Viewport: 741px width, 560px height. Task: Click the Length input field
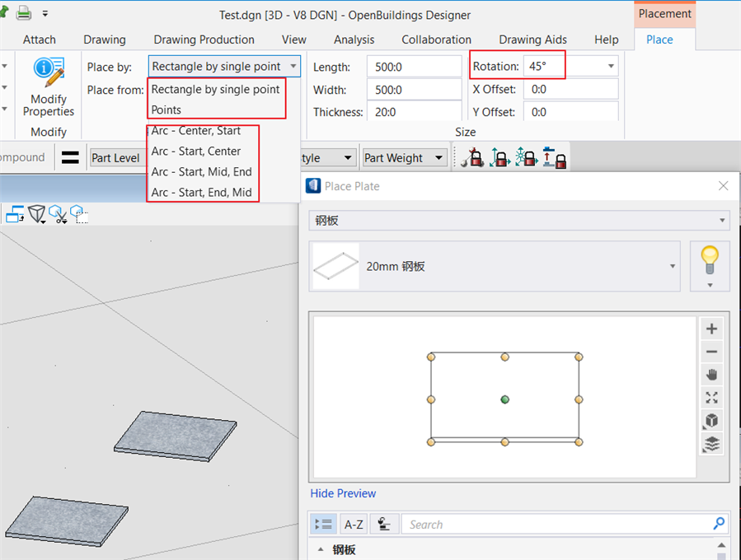click(x=414, y=67)
